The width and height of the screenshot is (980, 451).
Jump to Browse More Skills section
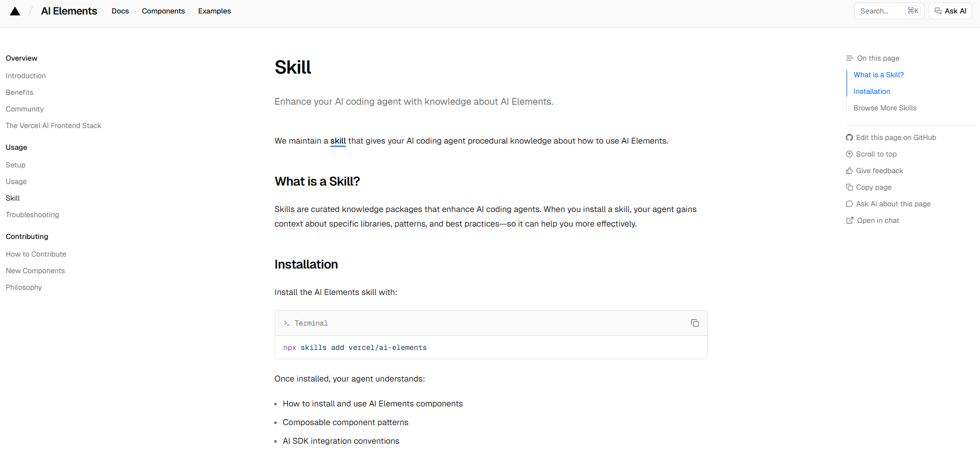tap(885, 108)
